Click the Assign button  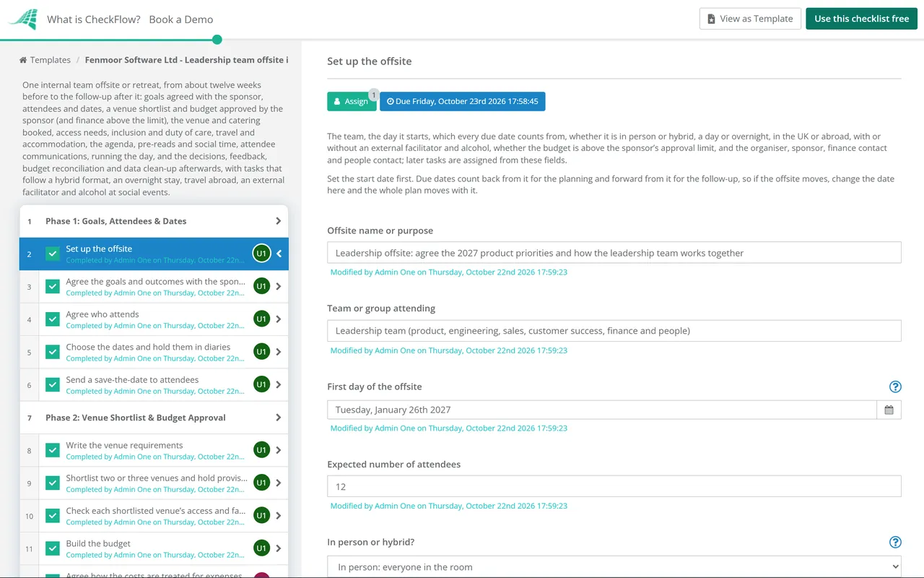pyautogui.click(x=352, y=102)
